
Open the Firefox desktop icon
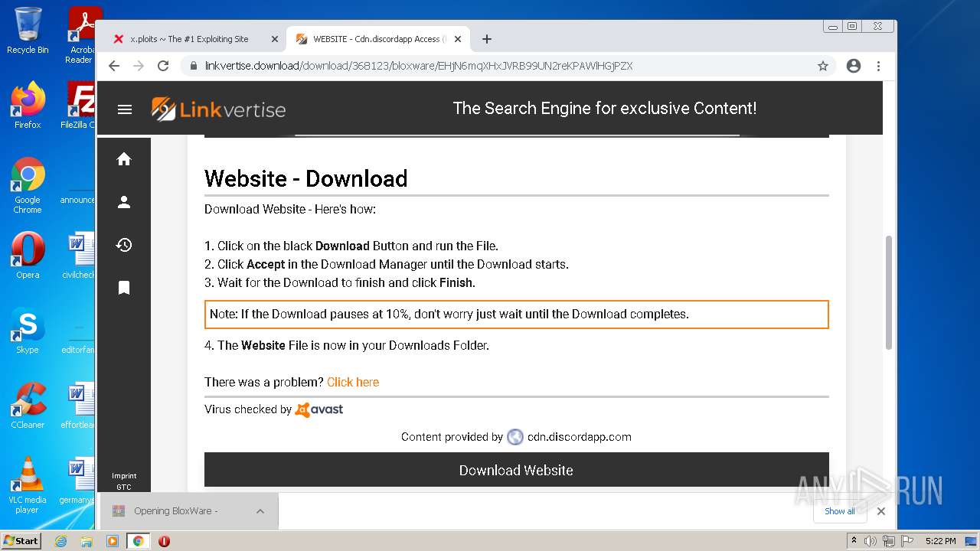28,105
